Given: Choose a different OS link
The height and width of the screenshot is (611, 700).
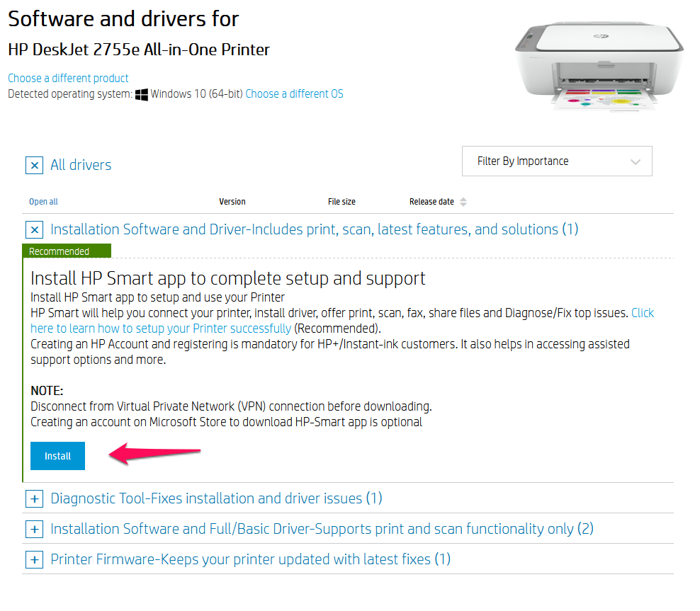Looking at the screenshot, I should tap(294, 93).
